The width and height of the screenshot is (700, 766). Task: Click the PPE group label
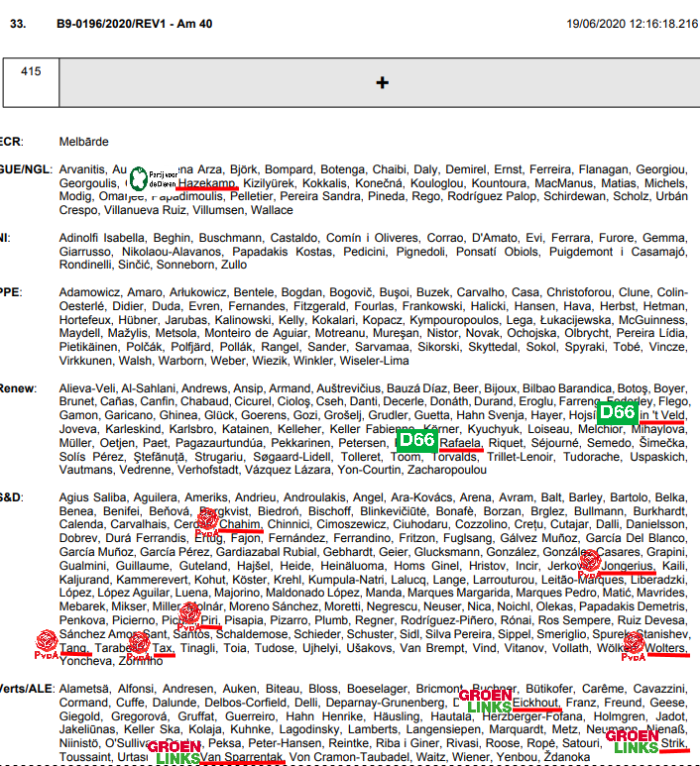point(11,292)
